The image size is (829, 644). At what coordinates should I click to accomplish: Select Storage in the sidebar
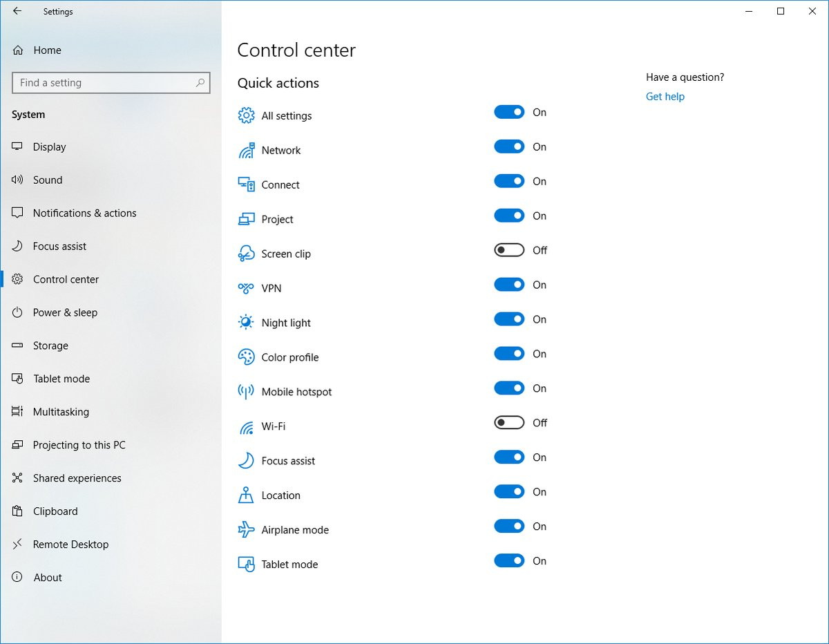(x=50, y=345)
